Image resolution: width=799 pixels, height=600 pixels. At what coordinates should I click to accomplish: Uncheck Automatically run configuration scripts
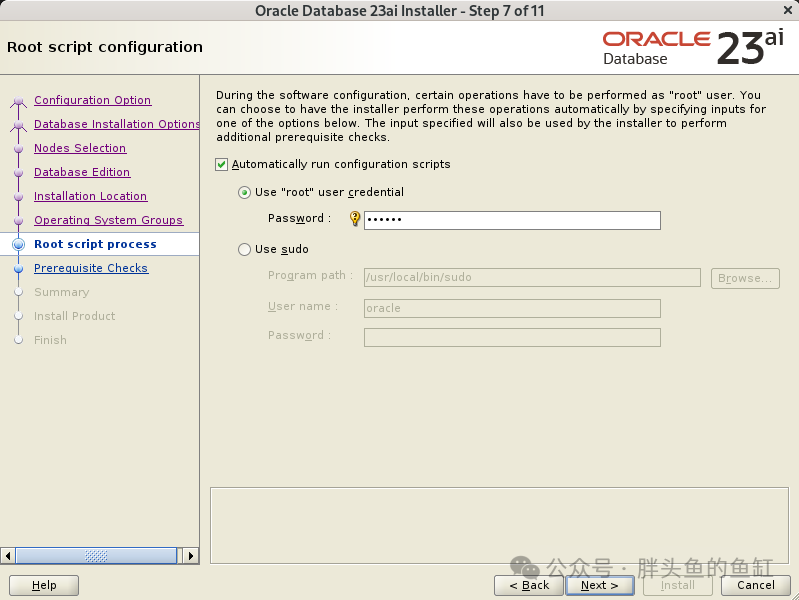pyautogui.click(x=221, y=165)
